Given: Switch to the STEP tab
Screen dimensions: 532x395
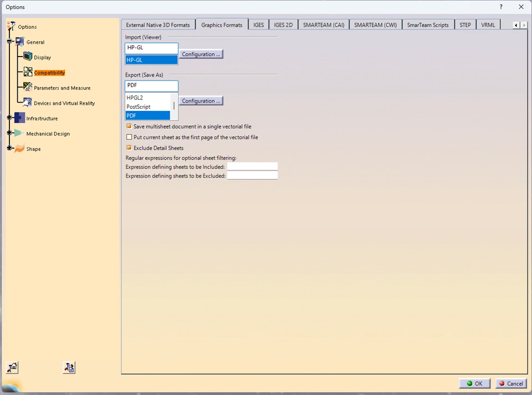Looking at the screenshot, I should pyautogui.click(x=465, y=25).
